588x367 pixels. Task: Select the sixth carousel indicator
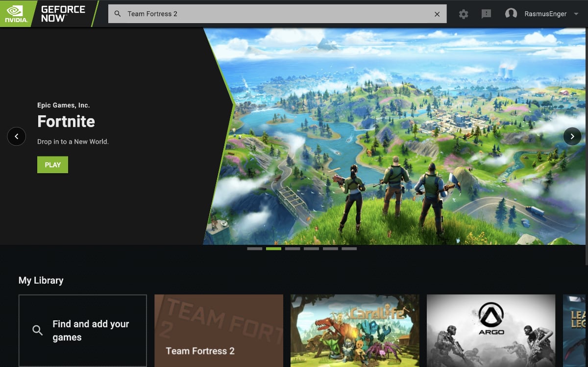(349, 249)
